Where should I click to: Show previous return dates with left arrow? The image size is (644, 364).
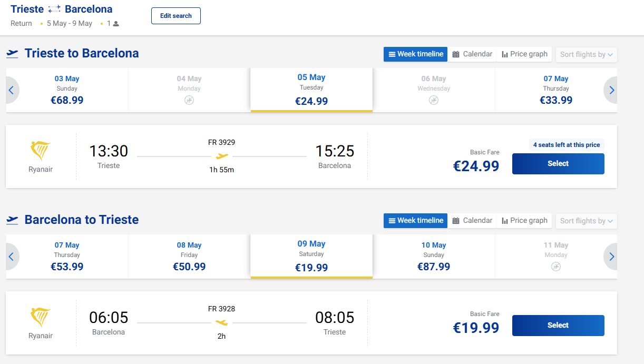pyautogui.click(x=11, y=257)
